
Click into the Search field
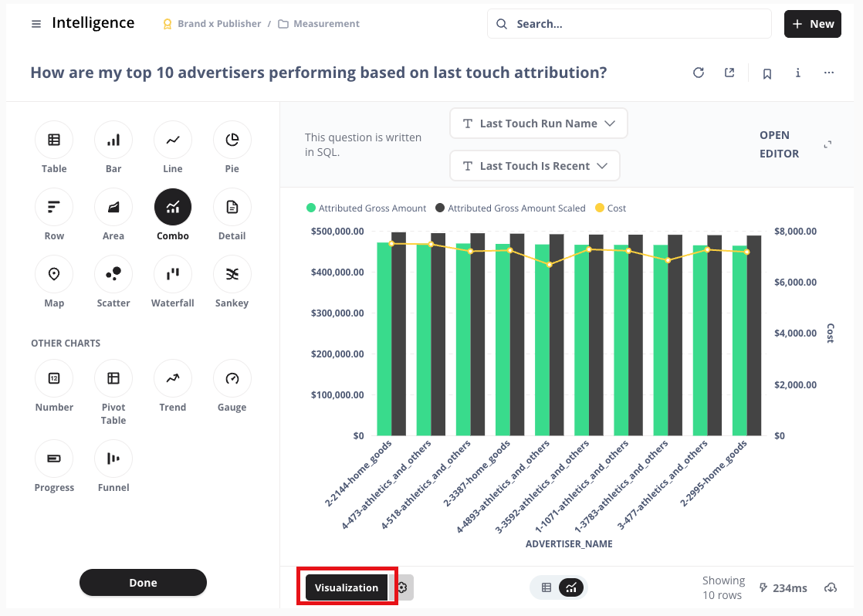pos(629,24)
